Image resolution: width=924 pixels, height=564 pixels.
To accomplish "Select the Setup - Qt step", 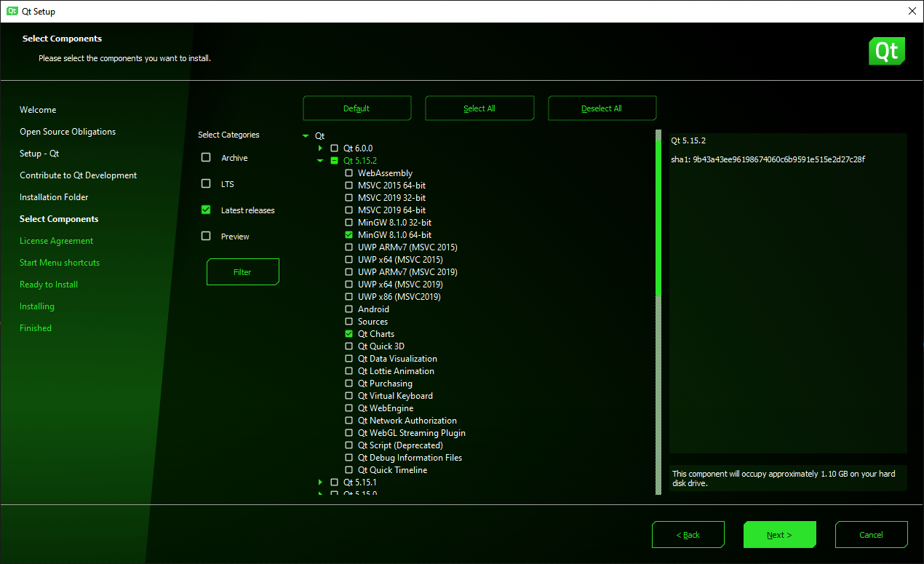I will tap(39, 154).
